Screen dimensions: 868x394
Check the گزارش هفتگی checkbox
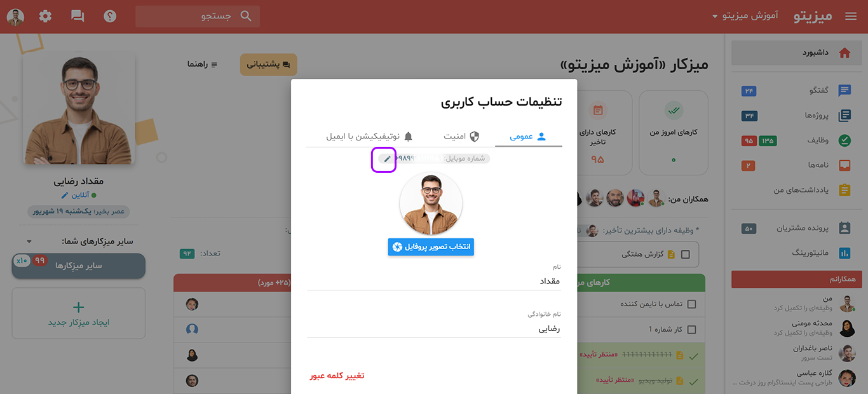[685, 254]
